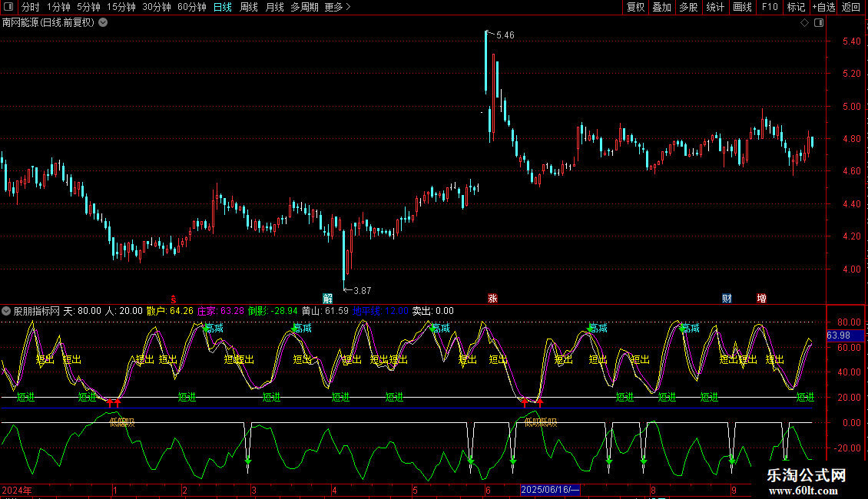The image size is (868, 499).
Task: Click the 财 event marker icon
Action: coord(726,298)
